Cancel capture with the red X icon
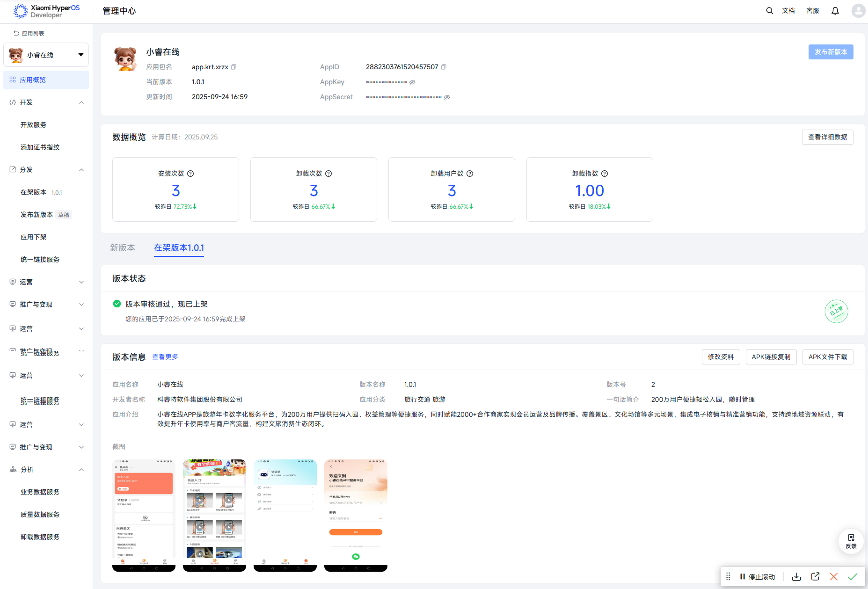The image size is (868, 589). [x=834, y=576]
